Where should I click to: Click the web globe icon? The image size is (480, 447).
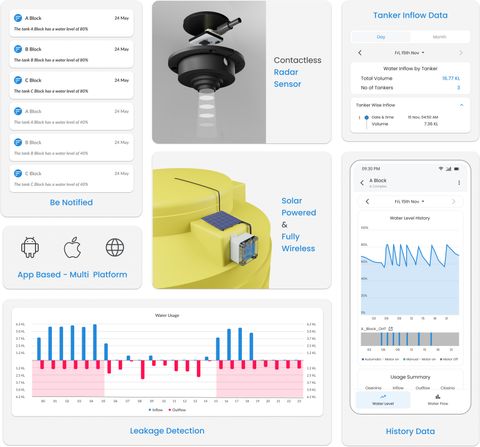[x=115, y=247]
